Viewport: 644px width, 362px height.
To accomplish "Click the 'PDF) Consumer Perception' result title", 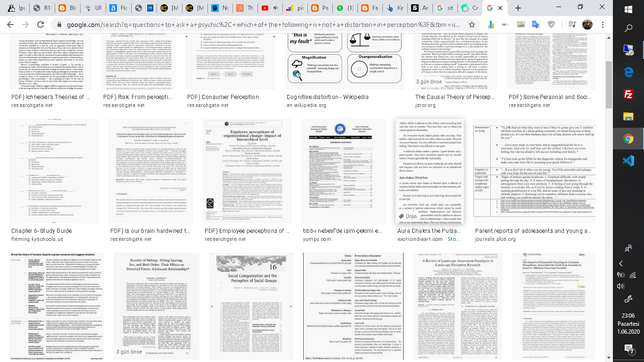I will coord(223,97).
